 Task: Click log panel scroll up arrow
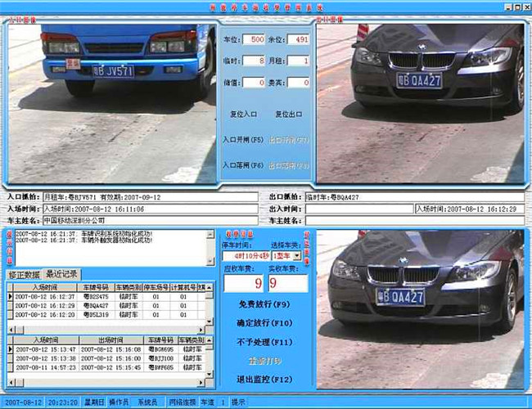click(210, 234)
